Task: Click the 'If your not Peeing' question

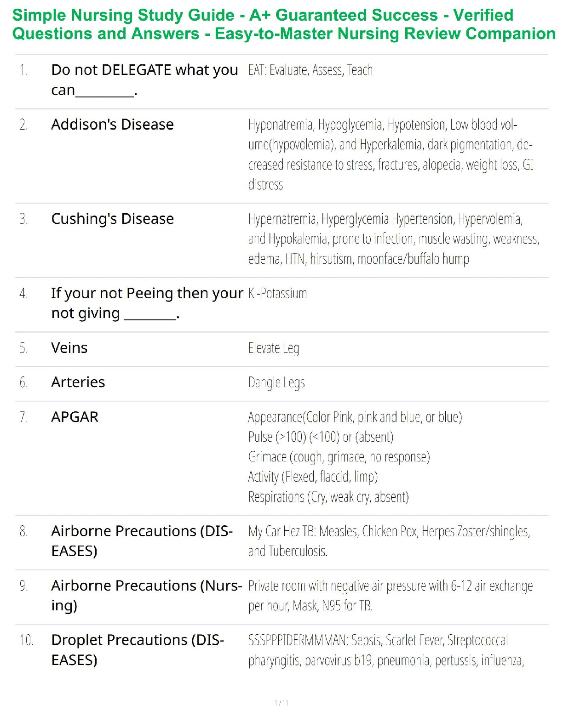Action: (147, 303)
